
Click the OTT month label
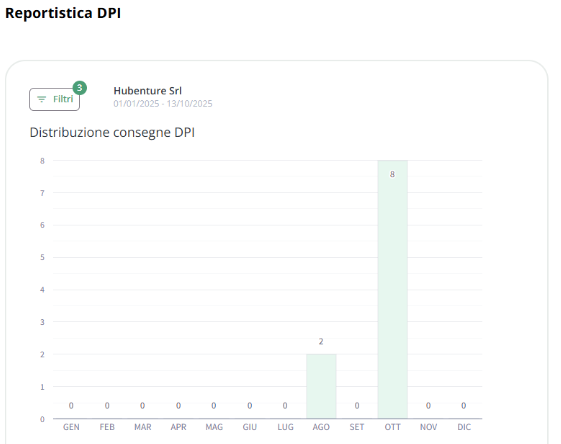pos(392,427)
